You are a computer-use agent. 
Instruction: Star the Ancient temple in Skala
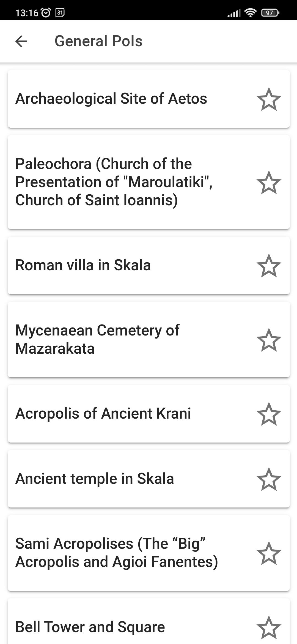269,479
